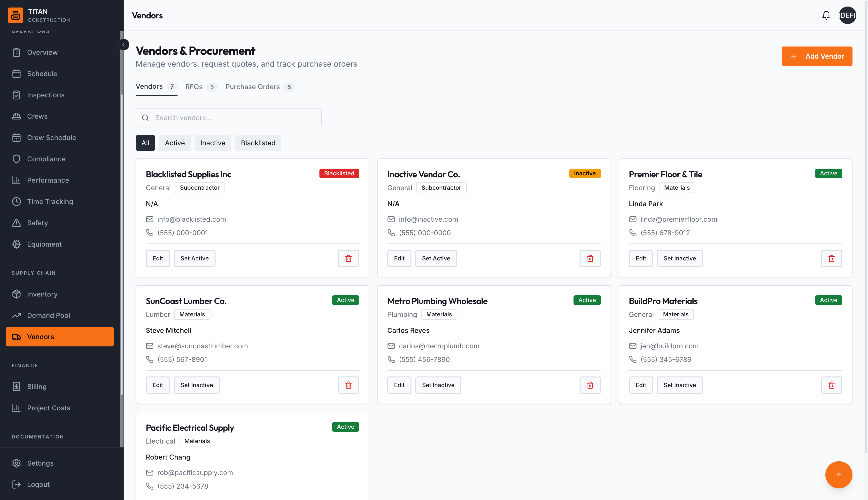Click the Inspections checklist icon in sidebar
Screen dimensions: 868x500
point(16,95)
